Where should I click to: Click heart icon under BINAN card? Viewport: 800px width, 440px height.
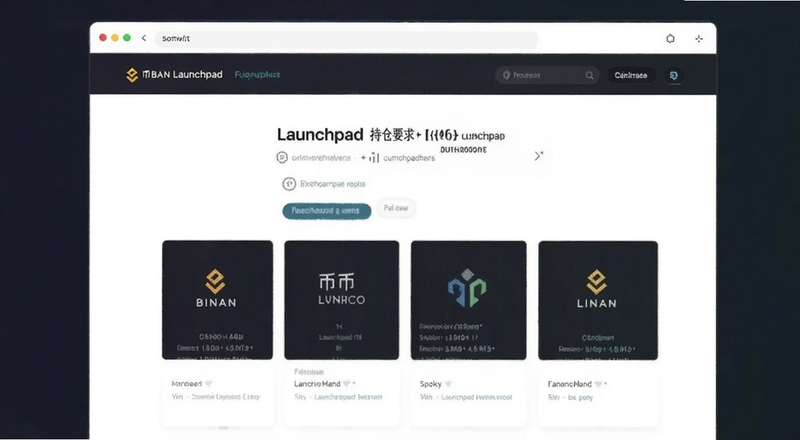[x=208, y=384]
